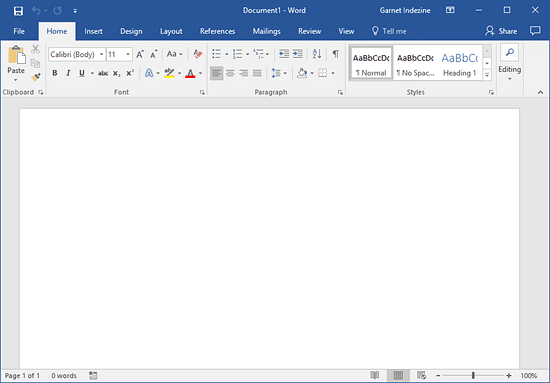Select the Format Painter brush

click(x=35, y=77)
